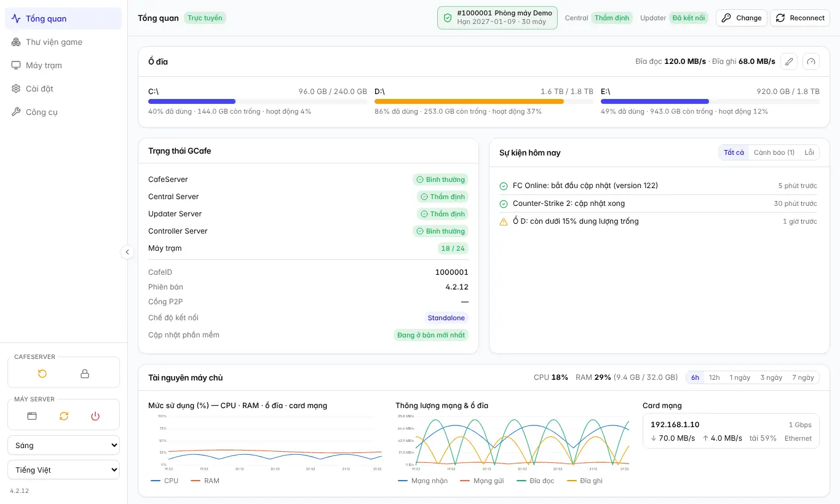Collapse the sidebar with the chevron handle

point(127,252)
